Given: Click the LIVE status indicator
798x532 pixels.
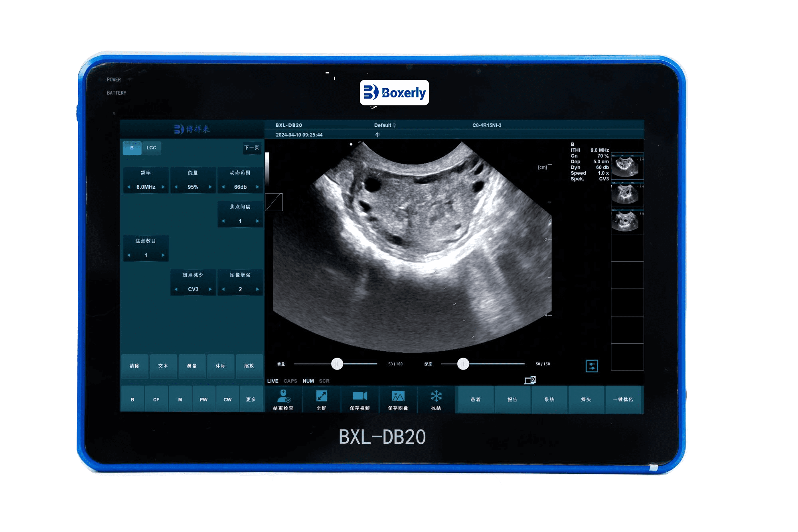Looking at the screenshot, I should pos(273,381).
